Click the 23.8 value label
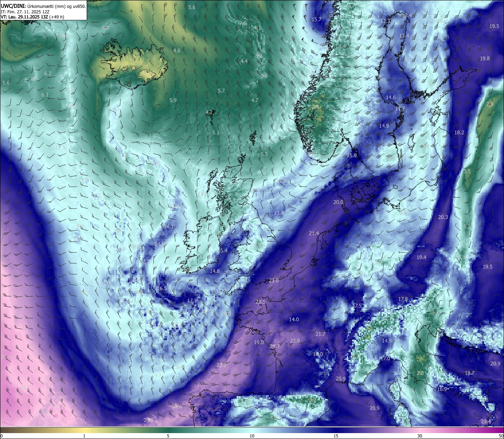 [x=295, y=341]
